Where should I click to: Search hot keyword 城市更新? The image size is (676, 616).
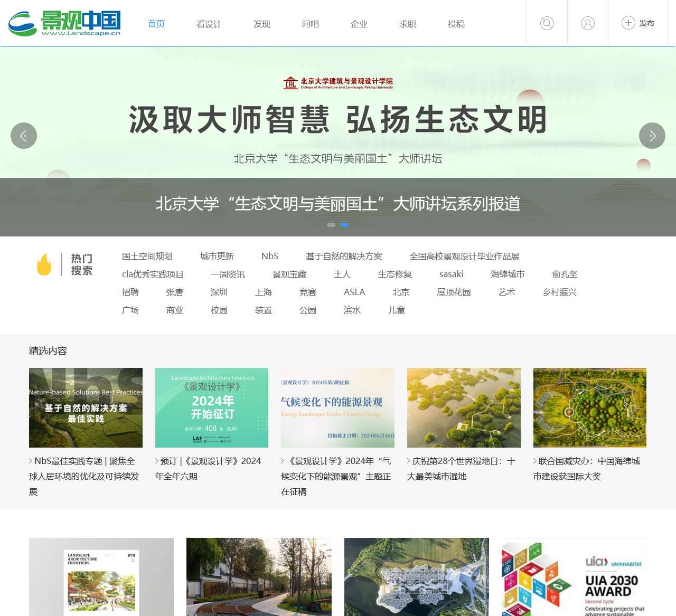217,256
